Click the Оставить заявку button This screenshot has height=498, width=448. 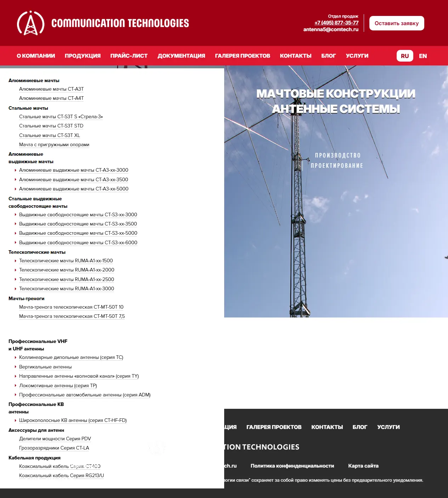click(x=397, y=23)
